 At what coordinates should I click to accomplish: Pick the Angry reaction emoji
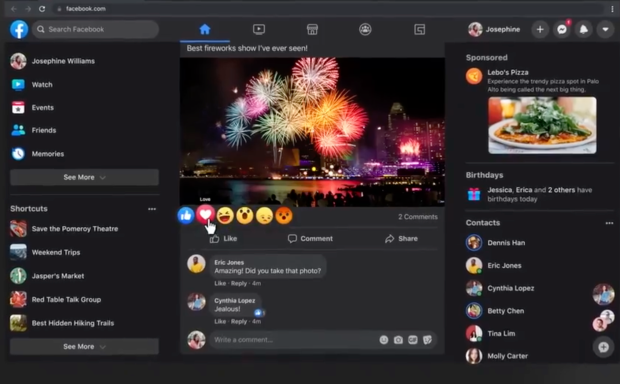point(284,216)
